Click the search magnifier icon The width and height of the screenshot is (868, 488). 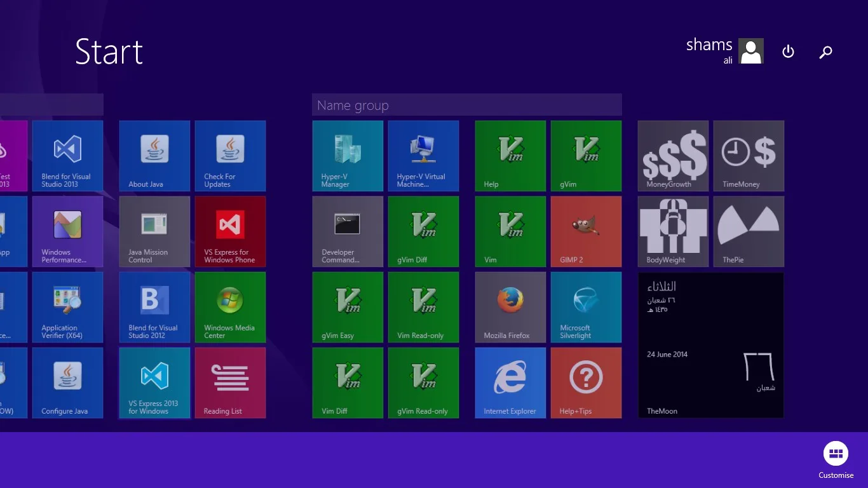[x=825, y=52]
